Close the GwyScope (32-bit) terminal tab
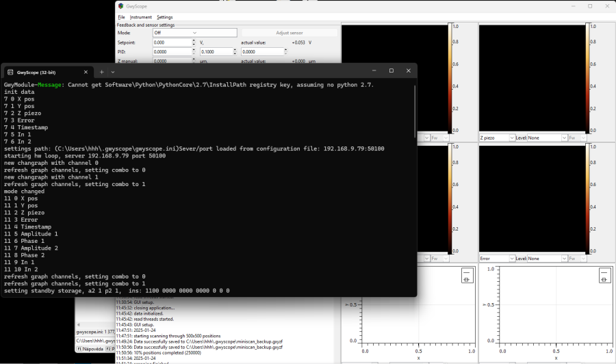Viewport: 616px width, 364px height. coord(86,72)
